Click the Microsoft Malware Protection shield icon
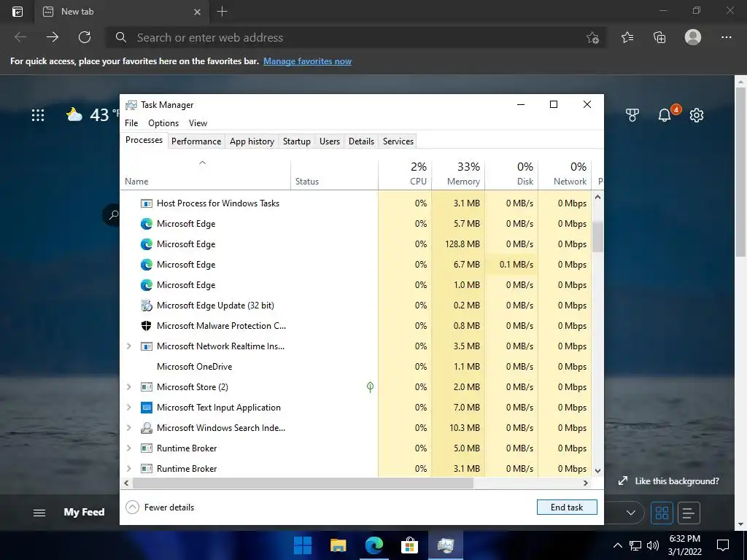 pyautogui.click(x=146, y=326)
